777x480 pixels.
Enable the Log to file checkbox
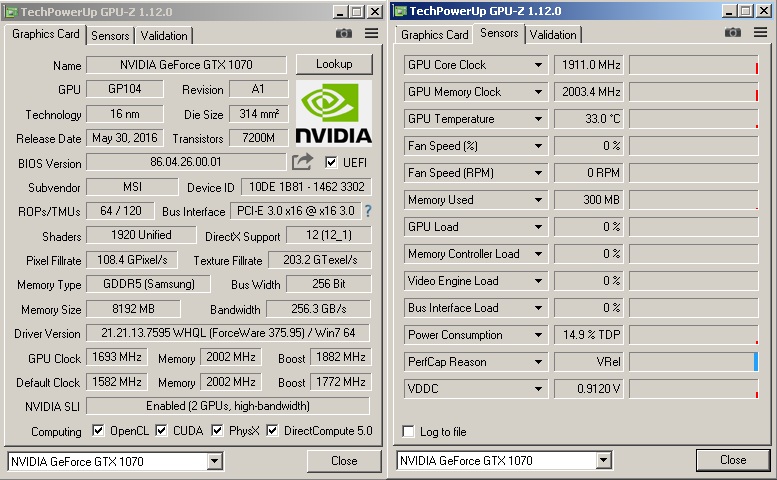click(x=408, y=431)
